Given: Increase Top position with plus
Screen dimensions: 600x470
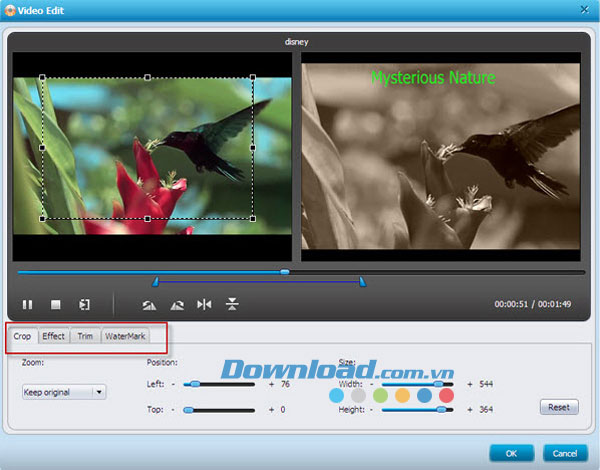Looking at the screenshot, I should tap(271, 410).
